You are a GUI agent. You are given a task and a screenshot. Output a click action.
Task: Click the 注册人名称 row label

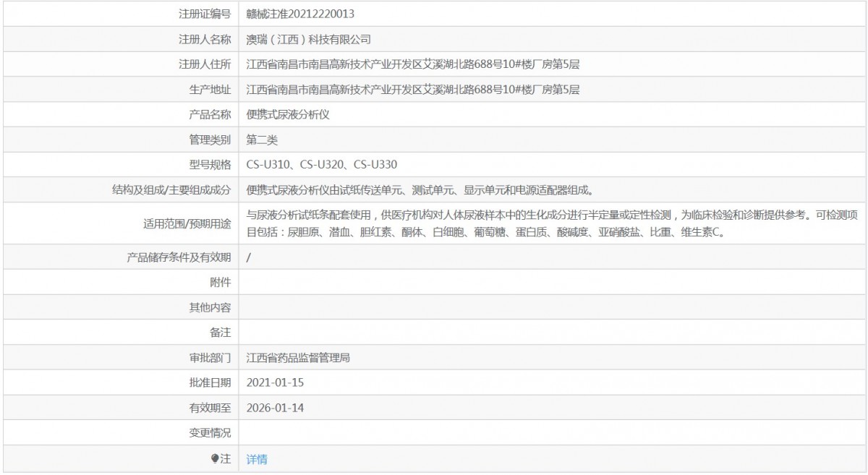pos(205,39)
